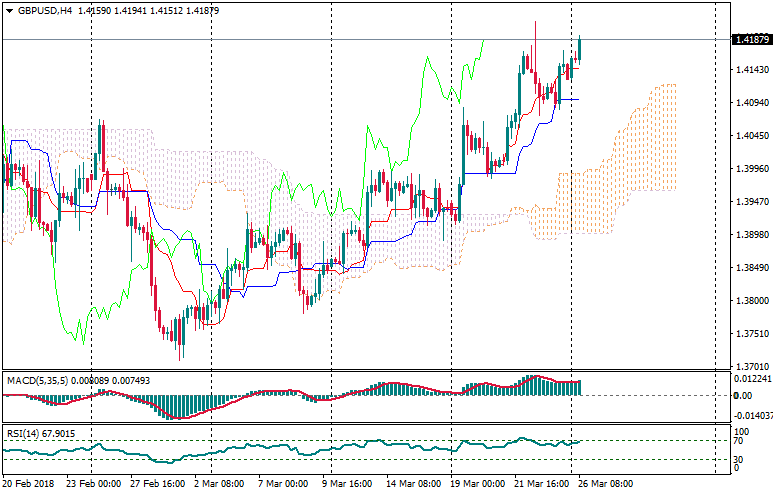Click the RSI(14) indicator label

coord(22,433)
